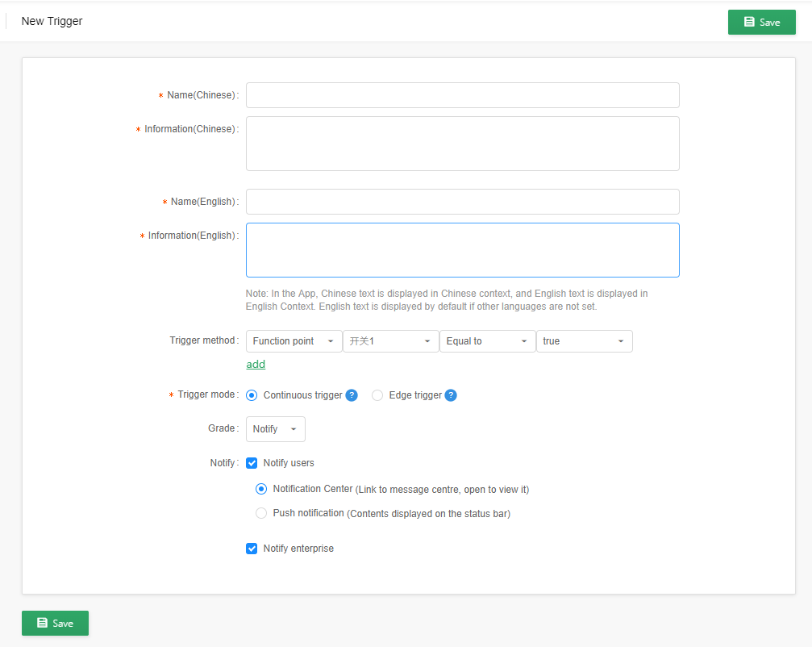The height and width of the screenshot is (647, 812).
Task: Focus the Name(Chinese) input field
Action: coord(463,95)
